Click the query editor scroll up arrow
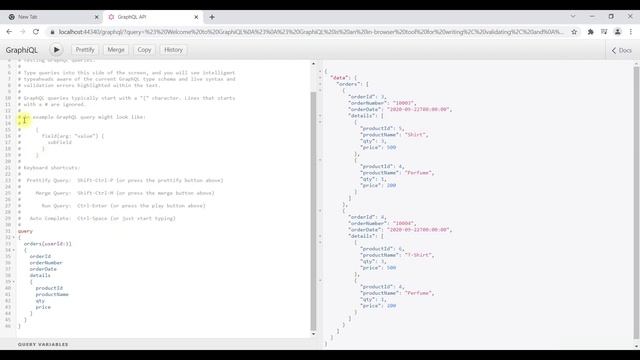Image resolution: width=640 pixels, height=360 pixels. point(313,64)
